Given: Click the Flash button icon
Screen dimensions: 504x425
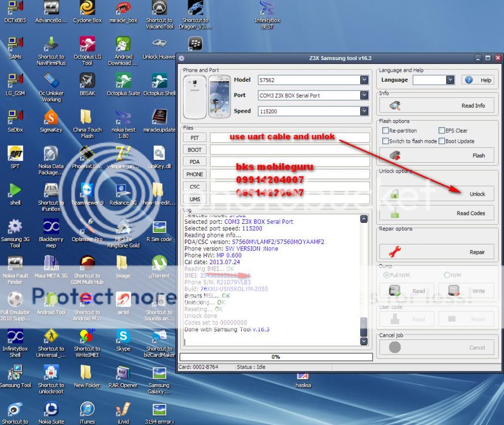Looking at the screenshot, I should coord(394,155).
